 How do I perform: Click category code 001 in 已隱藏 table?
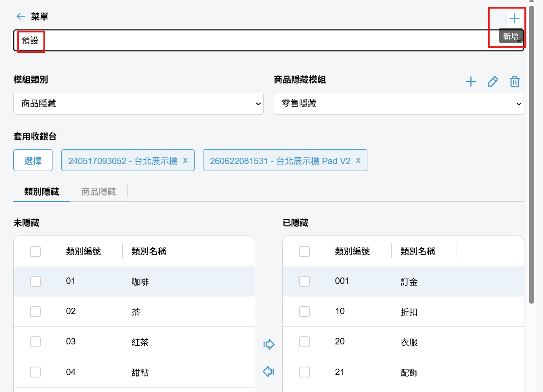[342, 281]
